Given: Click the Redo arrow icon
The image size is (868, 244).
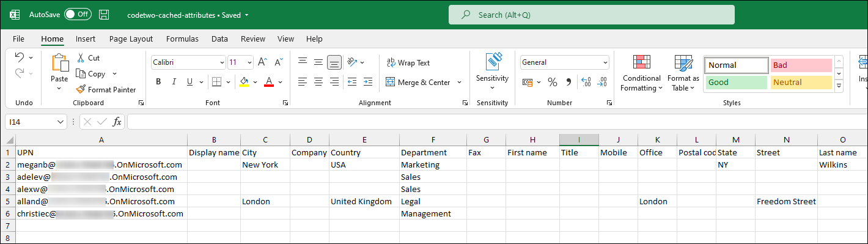Looking at the screenshot, I should click(19, 73).
